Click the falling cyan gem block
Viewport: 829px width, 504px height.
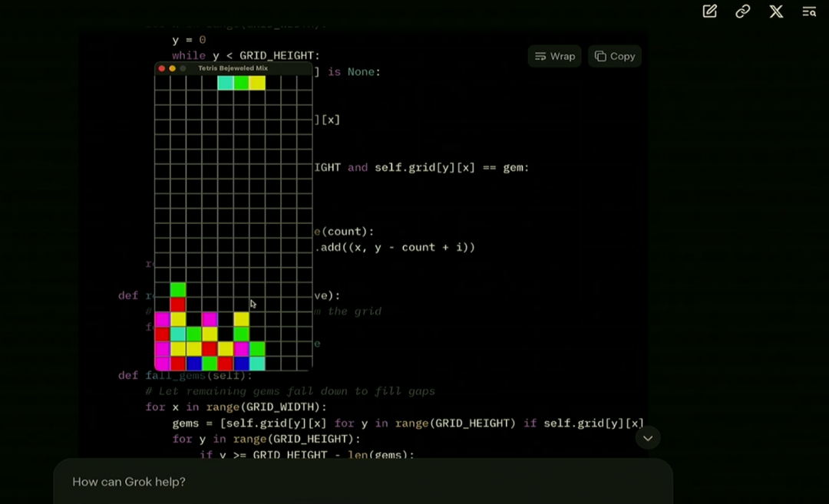pyautogui.click(x=226, y=83)
